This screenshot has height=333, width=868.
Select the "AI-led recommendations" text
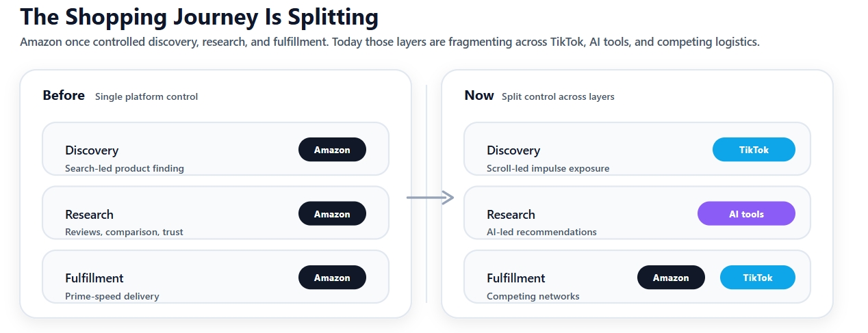pos(541,232)
